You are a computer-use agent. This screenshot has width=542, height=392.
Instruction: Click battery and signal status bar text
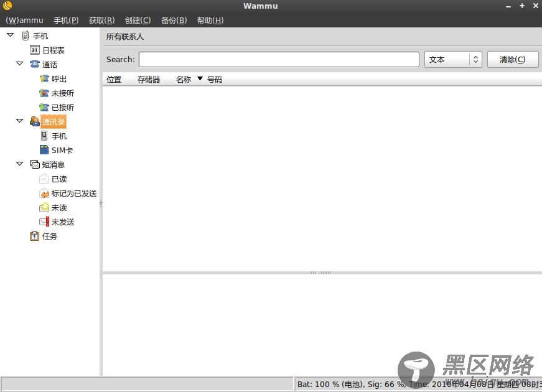(419, 384)
